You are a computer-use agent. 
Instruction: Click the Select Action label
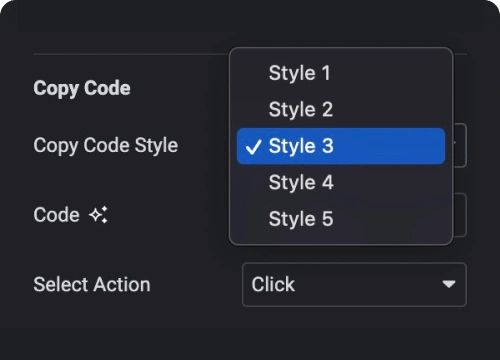point(92,284)
